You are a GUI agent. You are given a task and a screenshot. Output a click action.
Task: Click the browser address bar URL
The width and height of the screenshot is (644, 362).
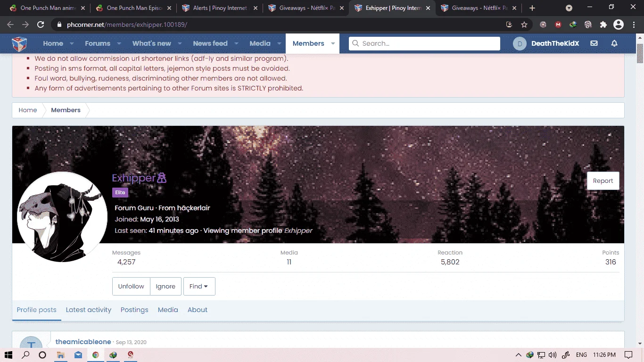[x=127, y=25]
